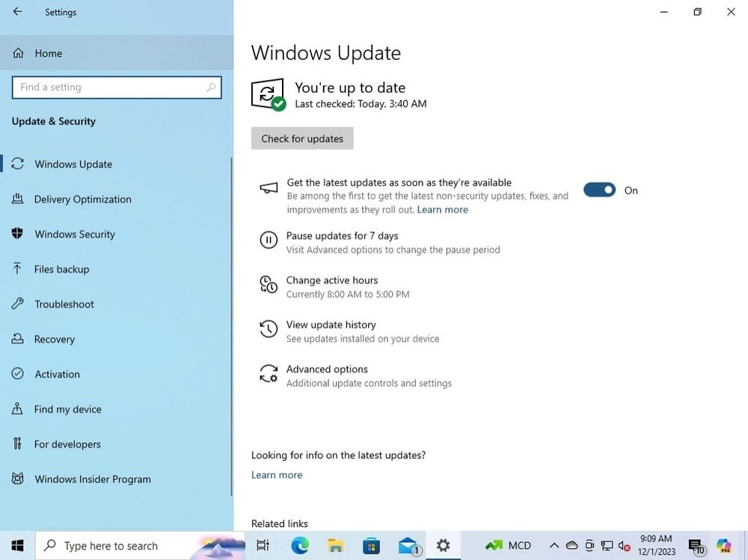Open File Explorer from the taskbar
Image resolution: width=748 pixels, height=560 pixels.
point(335,545)
